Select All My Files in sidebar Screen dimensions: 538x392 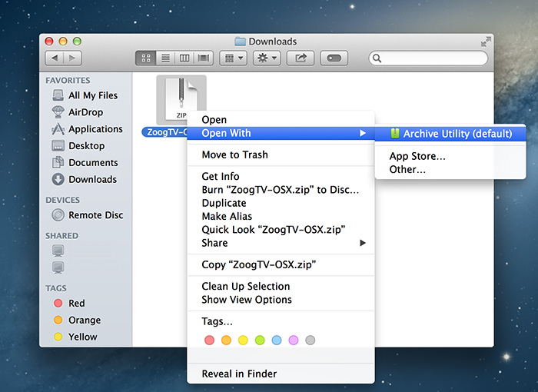click(85, 95)
